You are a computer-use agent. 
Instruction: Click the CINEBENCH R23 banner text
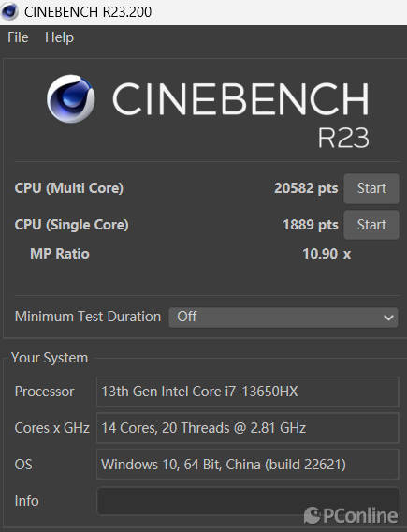tap(240, 114)
